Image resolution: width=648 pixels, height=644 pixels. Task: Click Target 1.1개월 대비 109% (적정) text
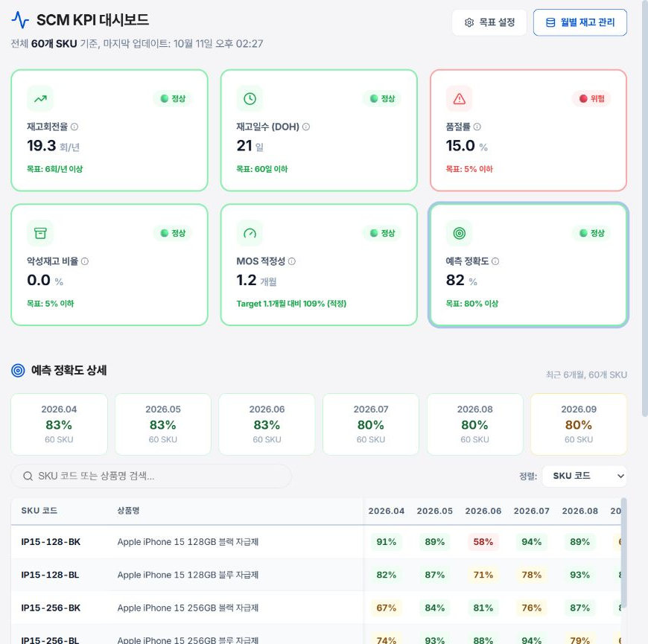291,304
